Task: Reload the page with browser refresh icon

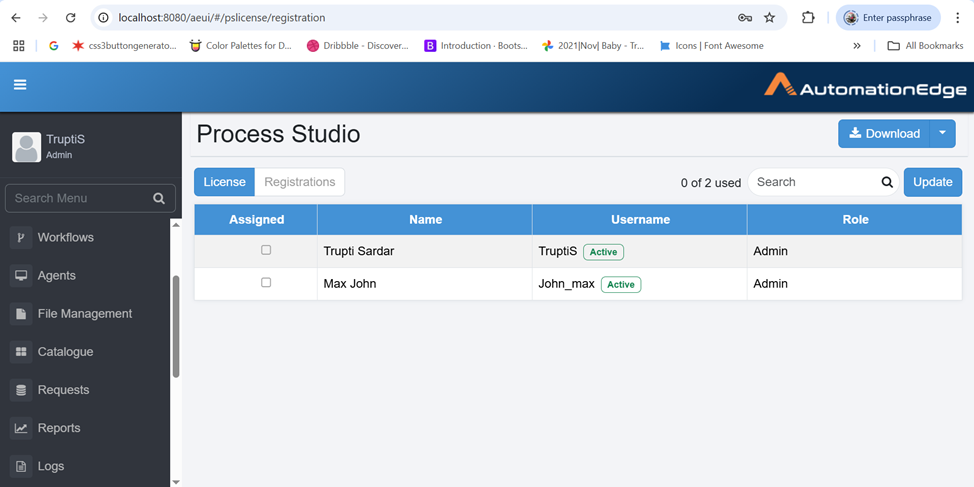Action: tap(71, 17)
